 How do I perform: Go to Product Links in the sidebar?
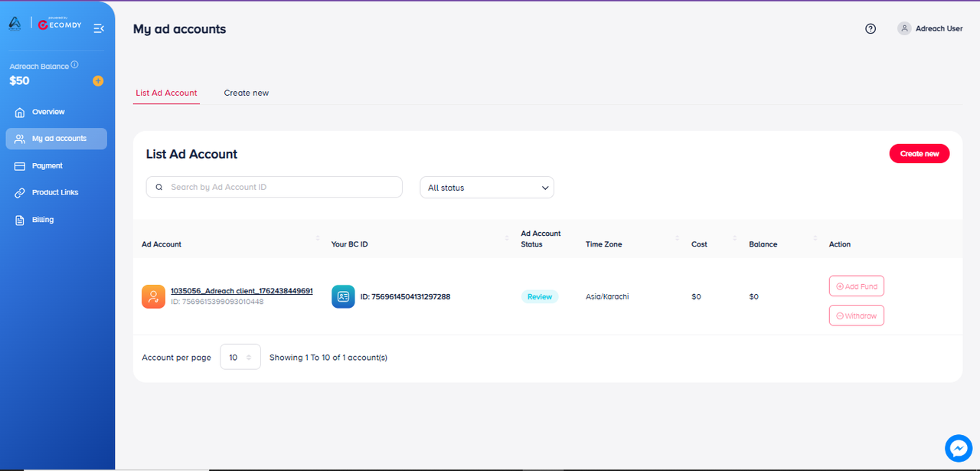(x=55, y=193)
